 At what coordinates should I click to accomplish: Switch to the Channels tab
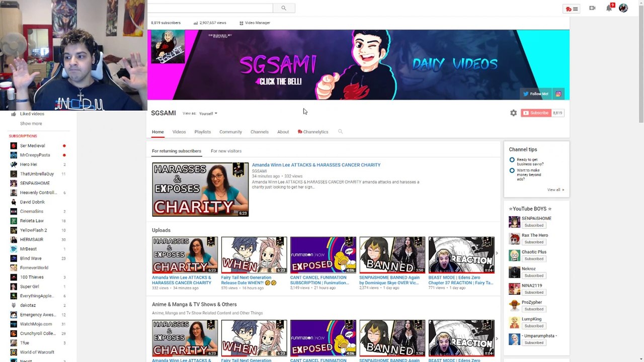click(260, 132)
